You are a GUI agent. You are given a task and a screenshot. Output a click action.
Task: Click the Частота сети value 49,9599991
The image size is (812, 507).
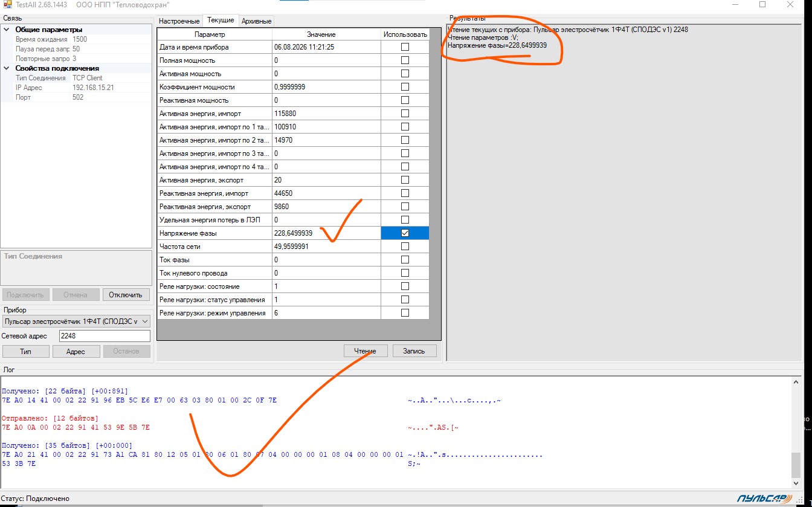point(291,247)
